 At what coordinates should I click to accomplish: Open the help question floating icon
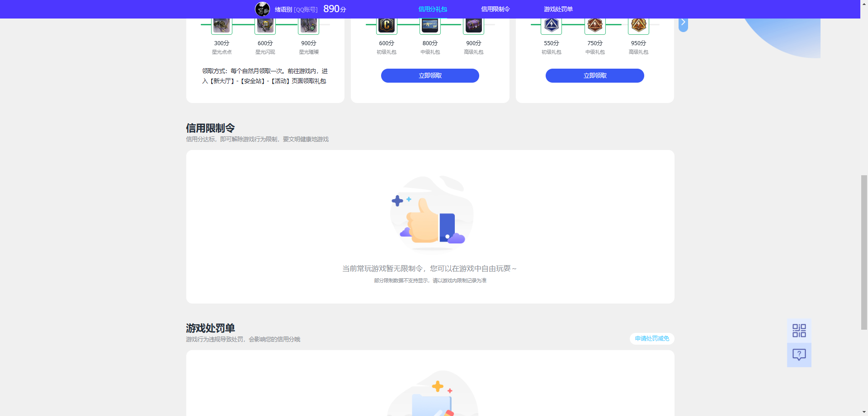click(x=799, y=355)
